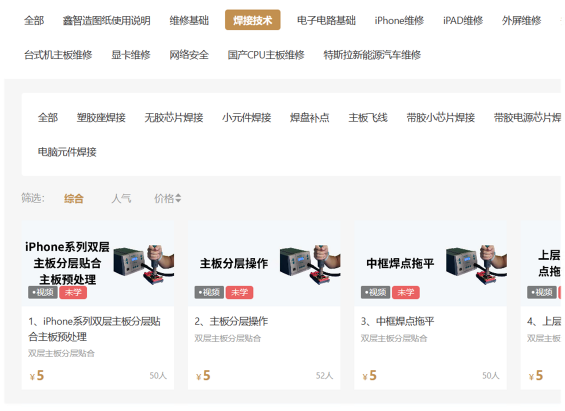Filter by 带胶小芯片焊接 subcategory
The width and height of the screenshot is (565, 411).
point(441,117)
